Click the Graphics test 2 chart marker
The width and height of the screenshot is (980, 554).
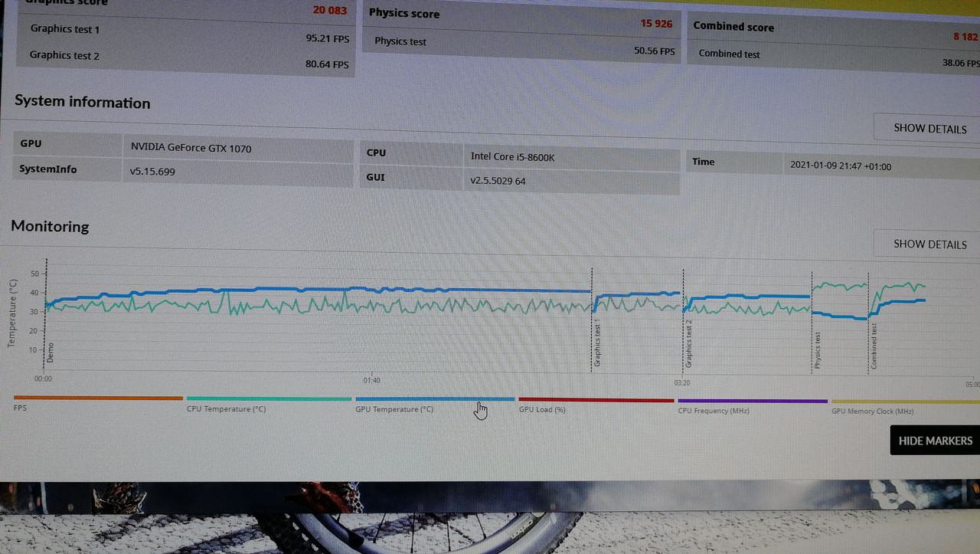tap(688, 343)
